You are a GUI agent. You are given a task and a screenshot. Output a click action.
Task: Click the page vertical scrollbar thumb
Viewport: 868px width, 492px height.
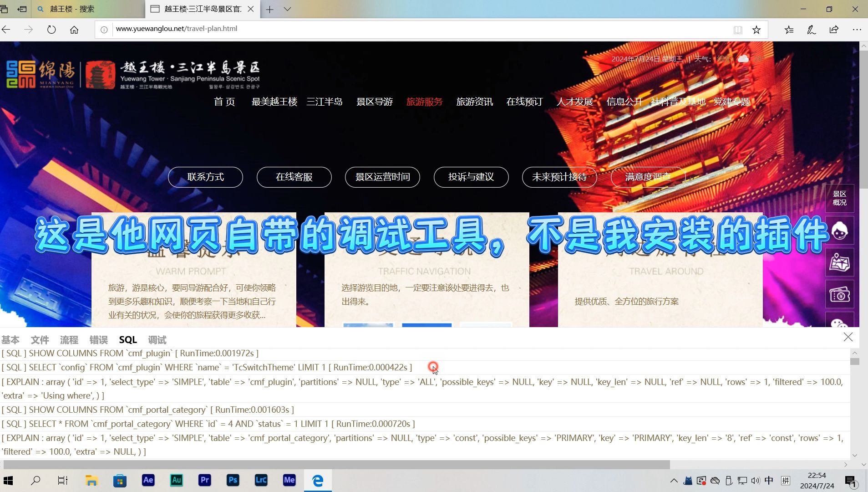(863, 118)
